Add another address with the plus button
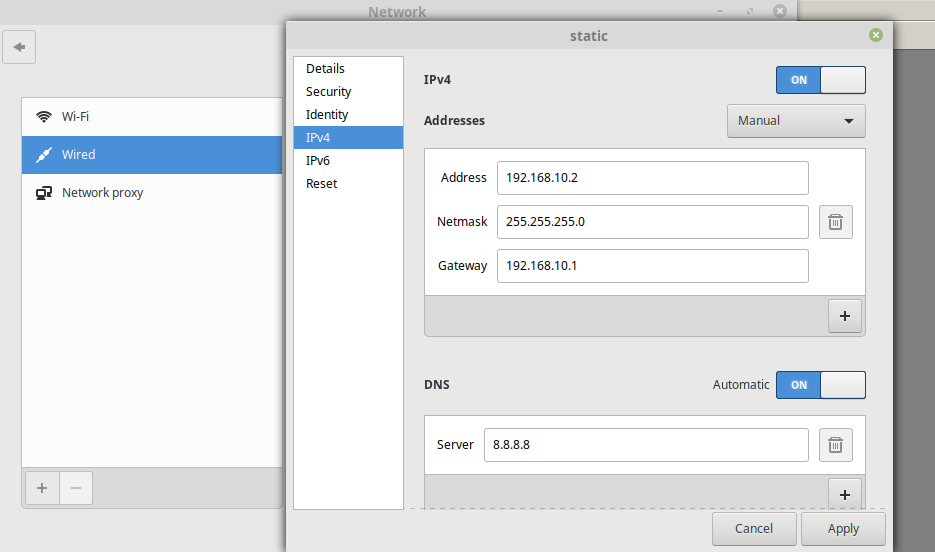This screenshot has width=935, height=552. [x=844, y=316]
